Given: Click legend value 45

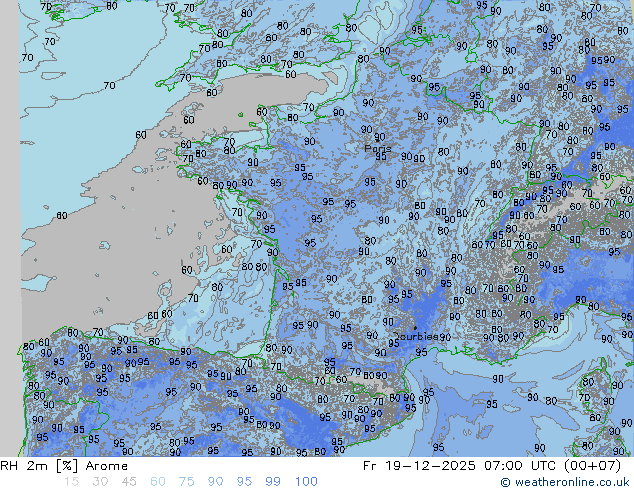Looking at the screenshot, I should click(x=129, y=482).
